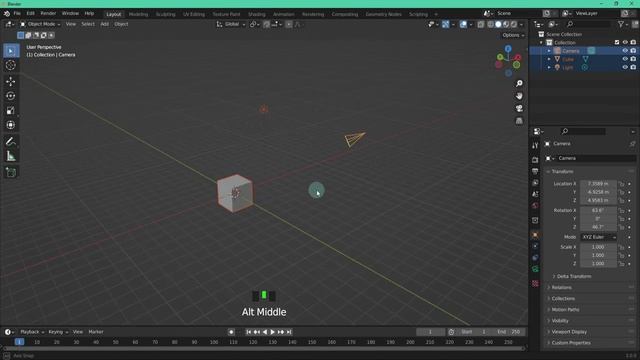The width and height of the screenshot is (640, 360).
Task: Select rendered viewport shading mode
Action: 514,24
